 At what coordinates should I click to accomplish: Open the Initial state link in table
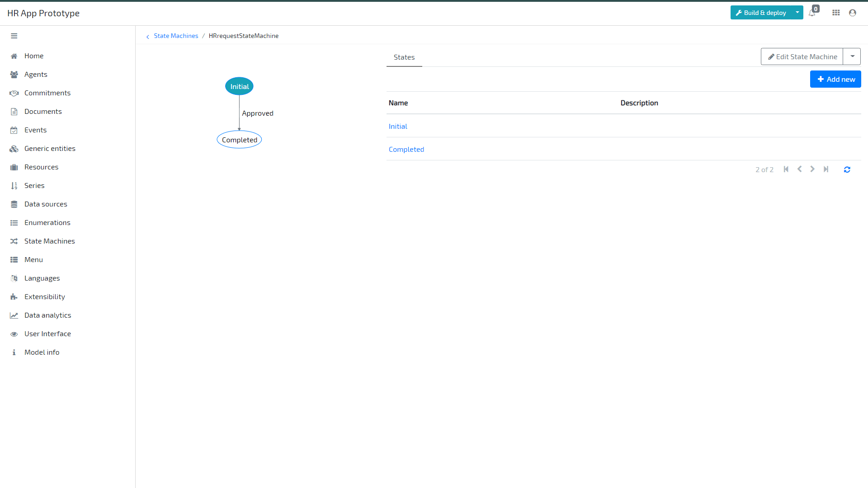(398, 127)
